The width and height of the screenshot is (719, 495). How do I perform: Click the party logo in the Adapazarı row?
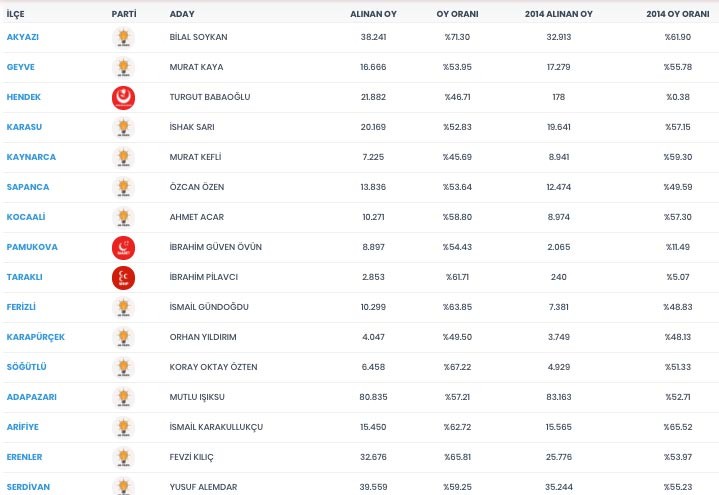coord(125,397)
